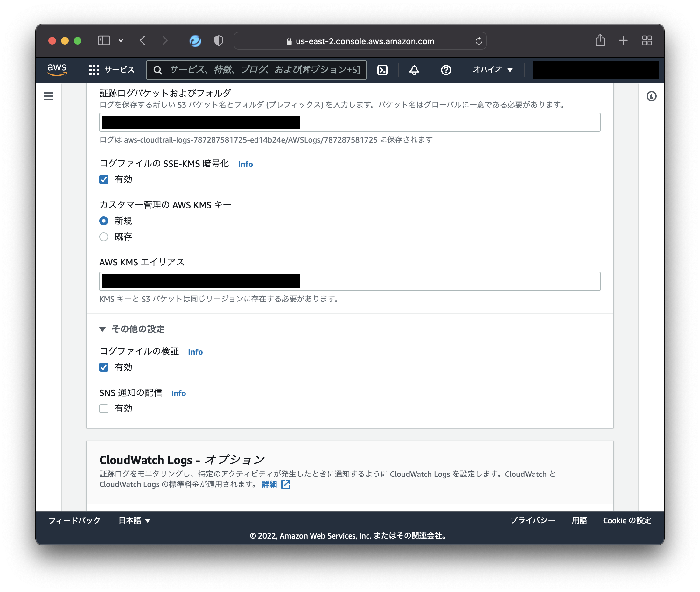Enable SNS 通知の配信
700x592 pixels.
tap(104, 408)
